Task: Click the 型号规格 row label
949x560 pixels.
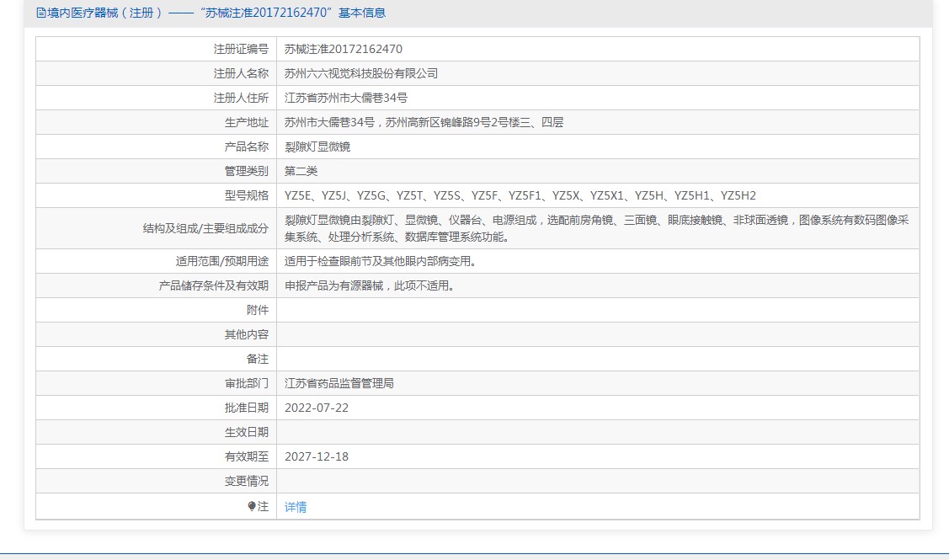Action: (x=247, y=195)
